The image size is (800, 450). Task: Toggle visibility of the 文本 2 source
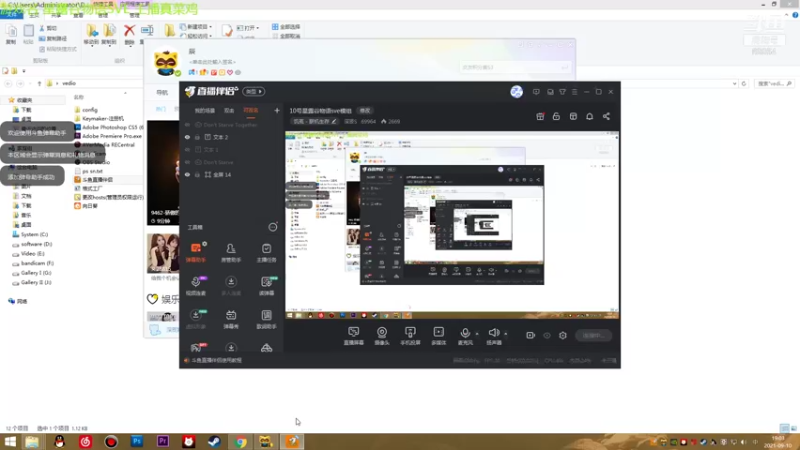187,137
